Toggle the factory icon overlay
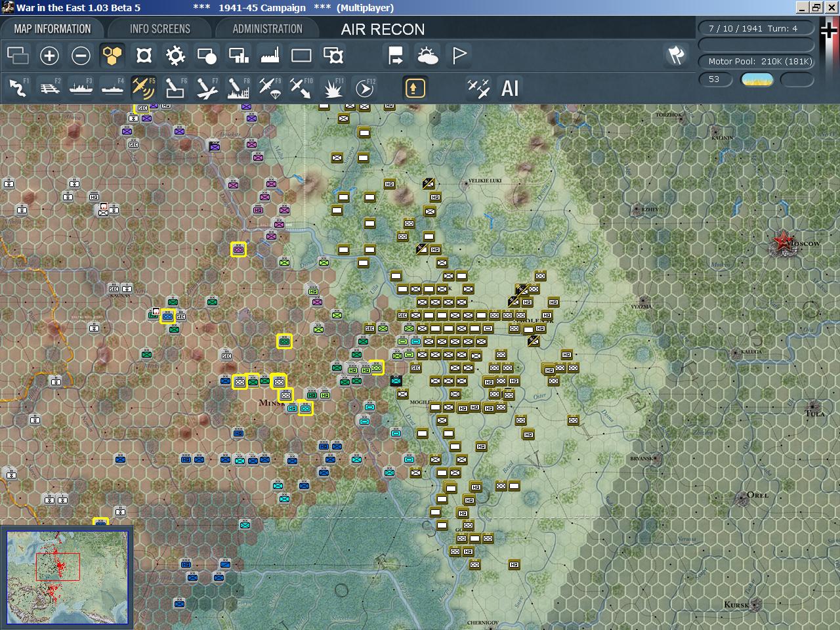 point(270,56)
